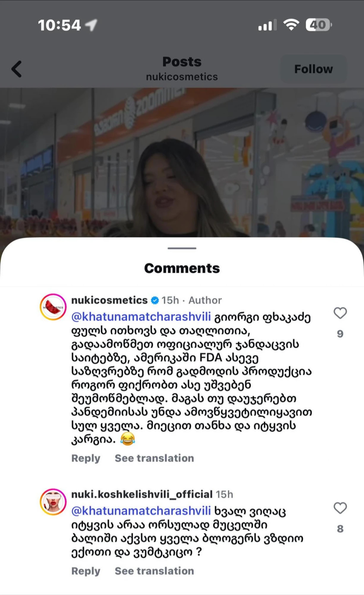364x595 pixels.
Task: See translation of the second comment
Action: click(x=154, y=571)
